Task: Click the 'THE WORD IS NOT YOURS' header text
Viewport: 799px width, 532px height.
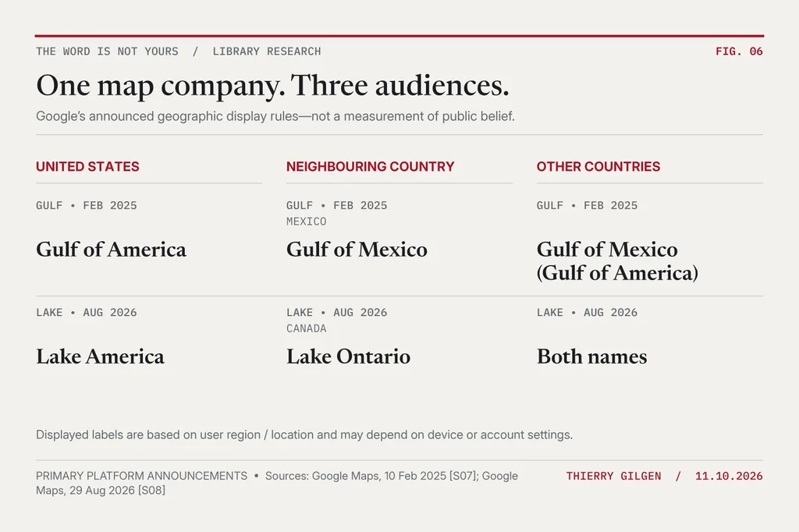Action: pos(107,51)
